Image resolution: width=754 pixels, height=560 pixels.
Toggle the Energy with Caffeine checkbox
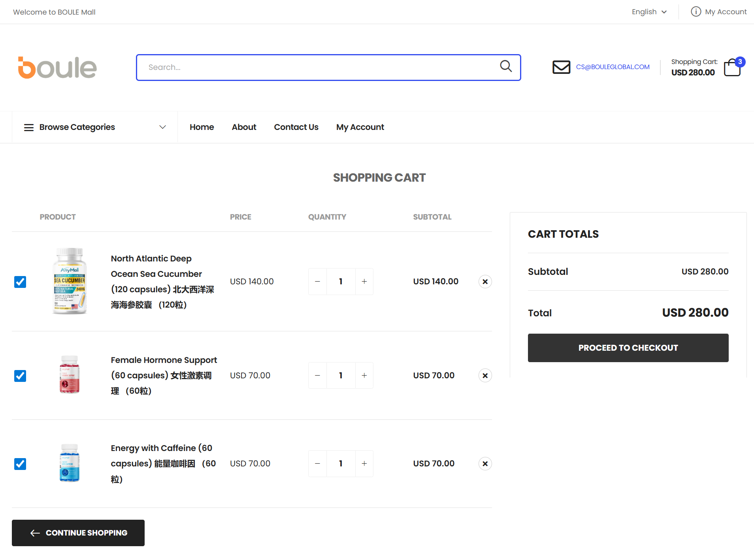(x=20, y=464)
